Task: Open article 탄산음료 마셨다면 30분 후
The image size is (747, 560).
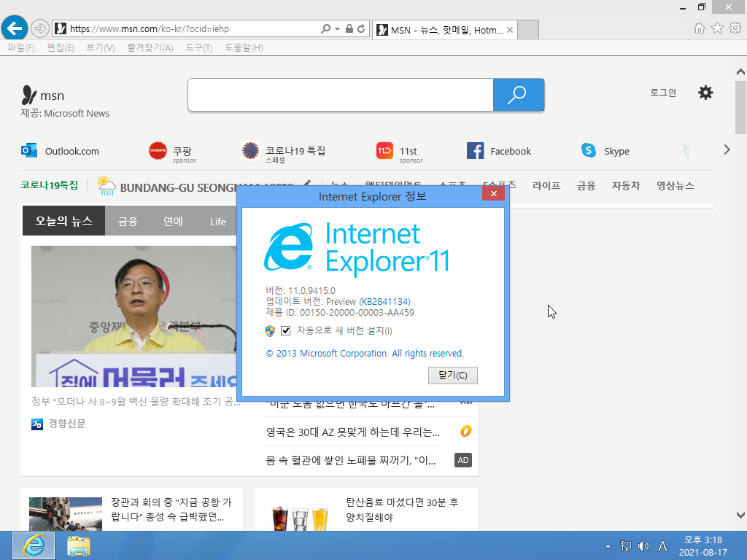Action: pyautogui.click(x=402, y=510)
